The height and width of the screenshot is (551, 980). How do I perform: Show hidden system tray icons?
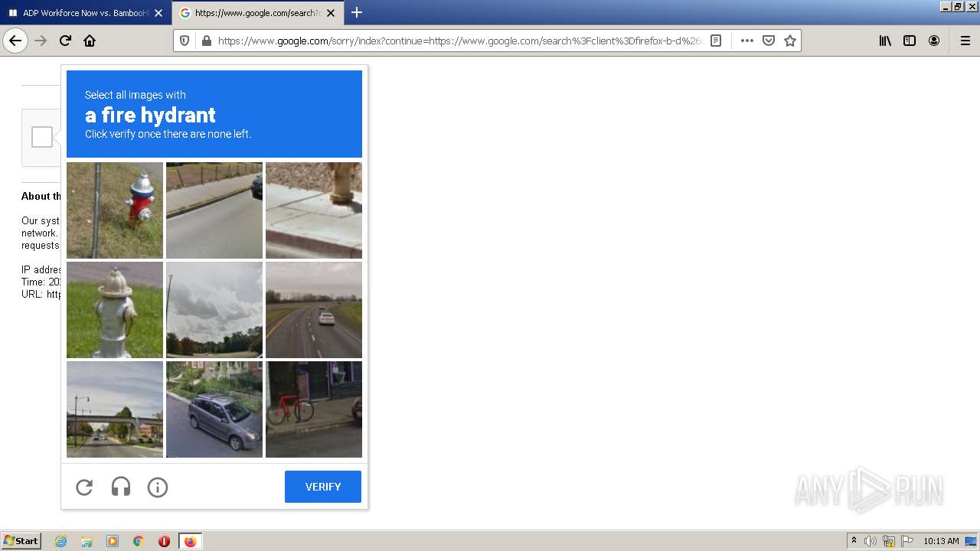(x=854, y=541)
